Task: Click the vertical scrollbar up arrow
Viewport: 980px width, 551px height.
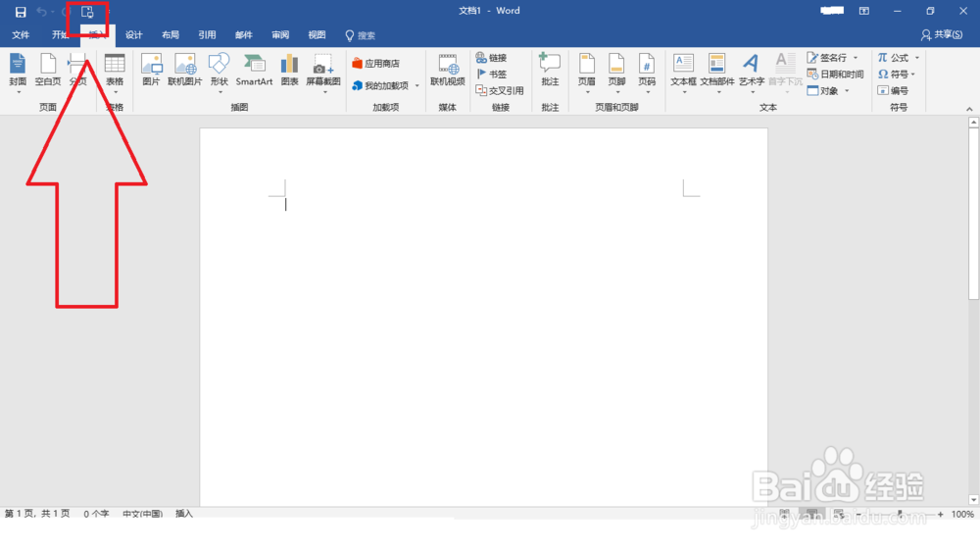Action: (x=973, y=123)
